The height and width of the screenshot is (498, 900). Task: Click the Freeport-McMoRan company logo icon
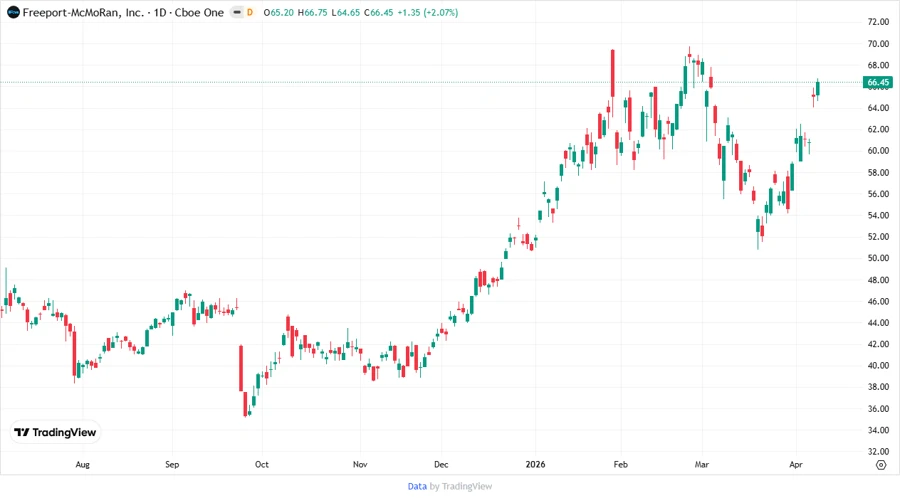[x=13, y=12]
